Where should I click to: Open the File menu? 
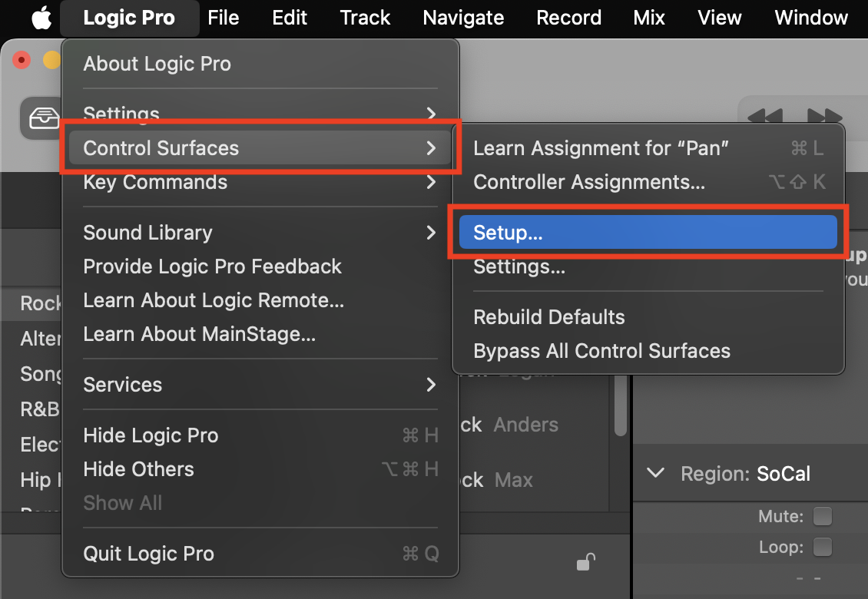(223, 18)
